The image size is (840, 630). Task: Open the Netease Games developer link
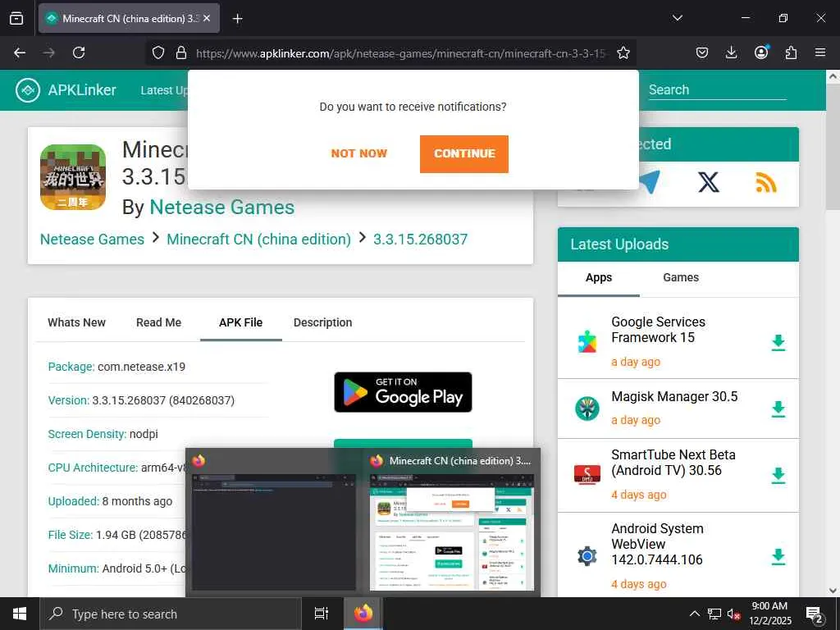(221, 208)
